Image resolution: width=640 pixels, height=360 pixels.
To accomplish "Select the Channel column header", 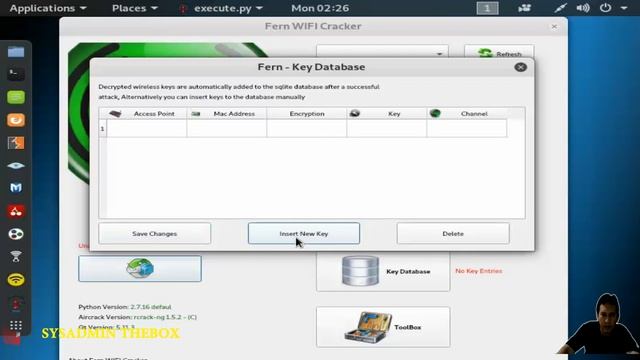I will [467, 113].
